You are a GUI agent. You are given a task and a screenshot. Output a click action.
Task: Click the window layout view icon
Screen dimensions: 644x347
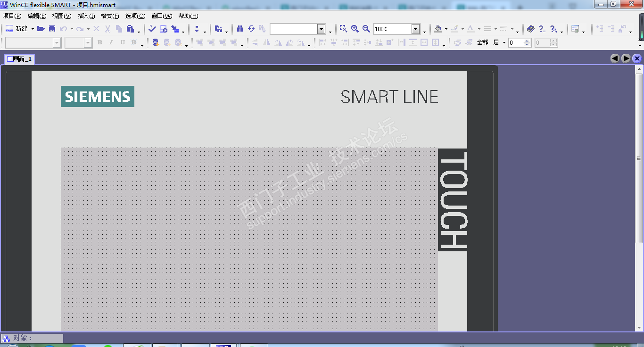pyautogui.click(x=575, y=29)
